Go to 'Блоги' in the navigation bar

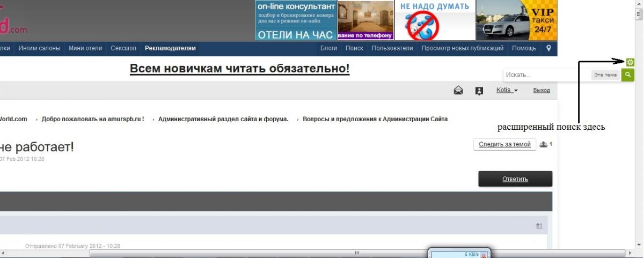point(328,48)
